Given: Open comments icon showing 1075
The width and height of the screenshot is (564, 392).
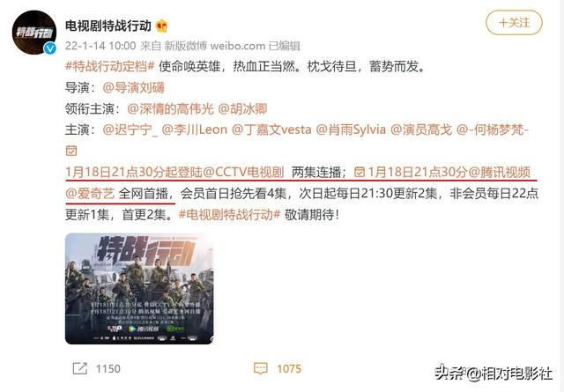Looking at the screenshot, I should point(261,368).
